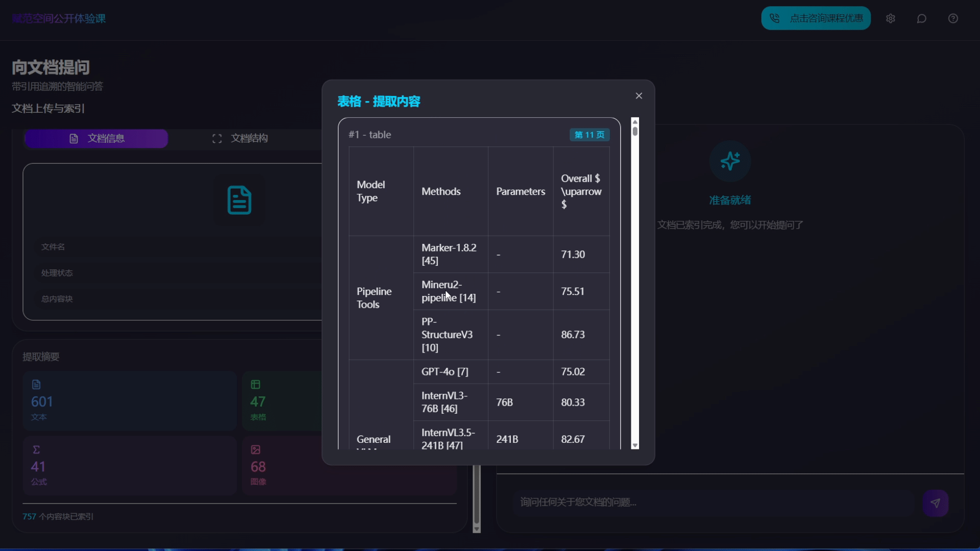Open the chat bubble icon in header

(922, 18)
